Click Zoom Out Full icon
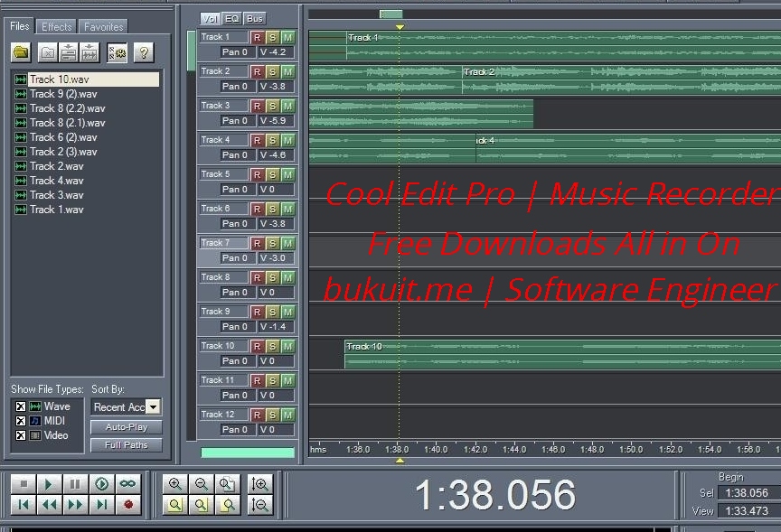This screenshot has height=532, width=781. click(227, 484)
